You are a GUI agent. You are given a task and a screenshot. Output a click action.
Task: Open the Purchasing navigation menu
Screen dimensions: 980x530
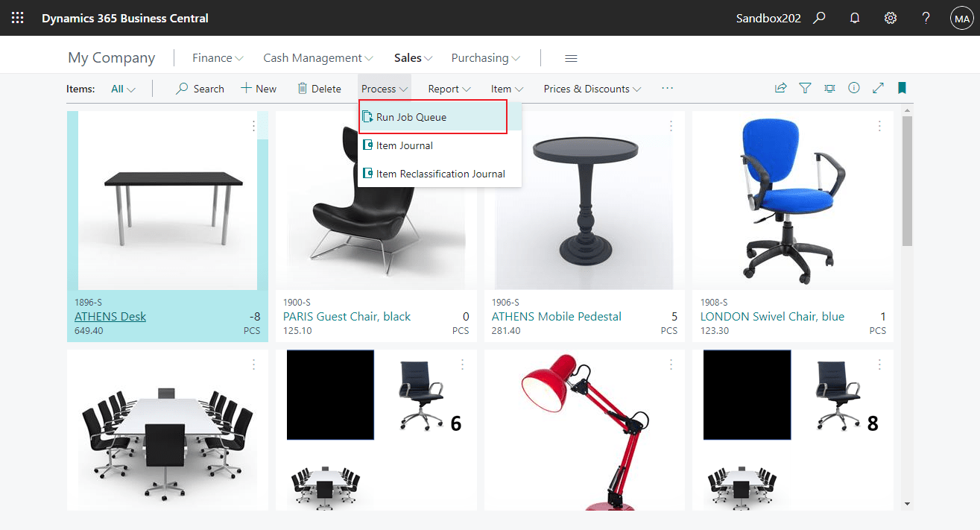[x=484, y=57]
